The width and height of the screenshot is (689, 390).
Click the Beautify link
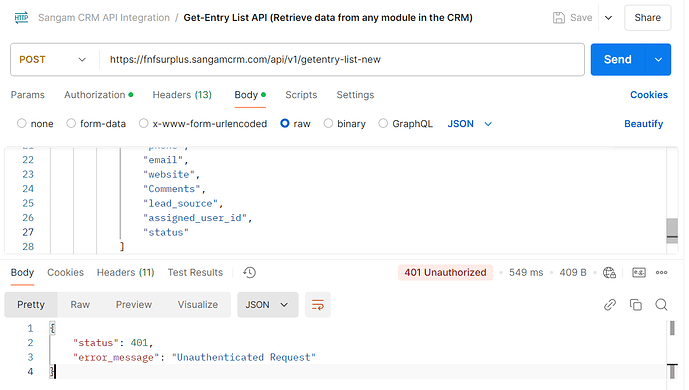pos(643,124)
